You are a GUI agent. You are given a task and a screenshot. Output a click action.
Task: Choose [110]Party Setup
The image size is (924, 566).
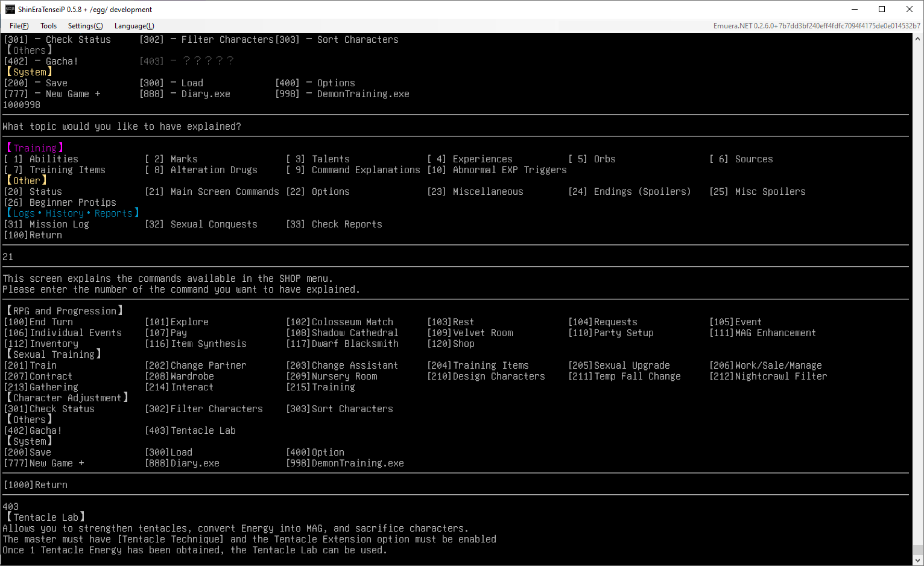[611, 333]
